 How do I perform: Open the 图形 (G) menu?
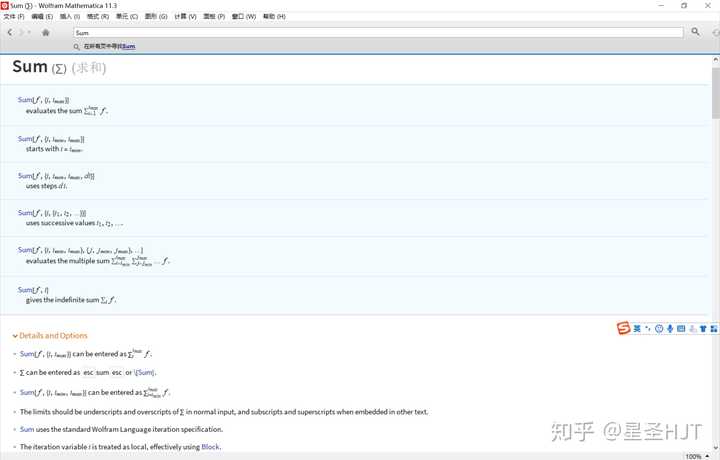(x=156, y=17)
